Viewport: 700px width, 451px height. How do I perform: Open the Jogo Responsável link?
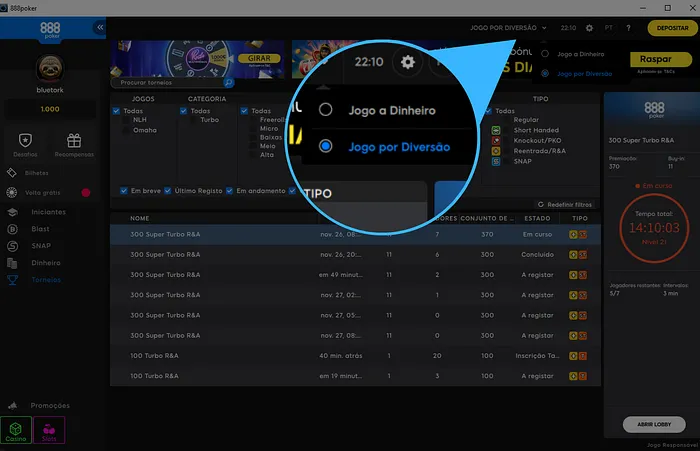click(x=672, y=445)
